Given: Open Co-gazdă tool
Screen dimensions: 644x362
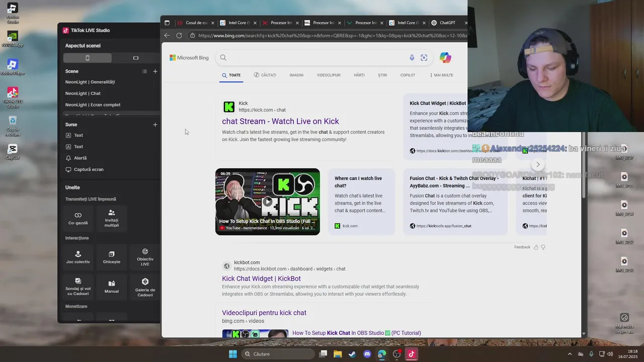Looking at the screenshot, I should point(78,218).
